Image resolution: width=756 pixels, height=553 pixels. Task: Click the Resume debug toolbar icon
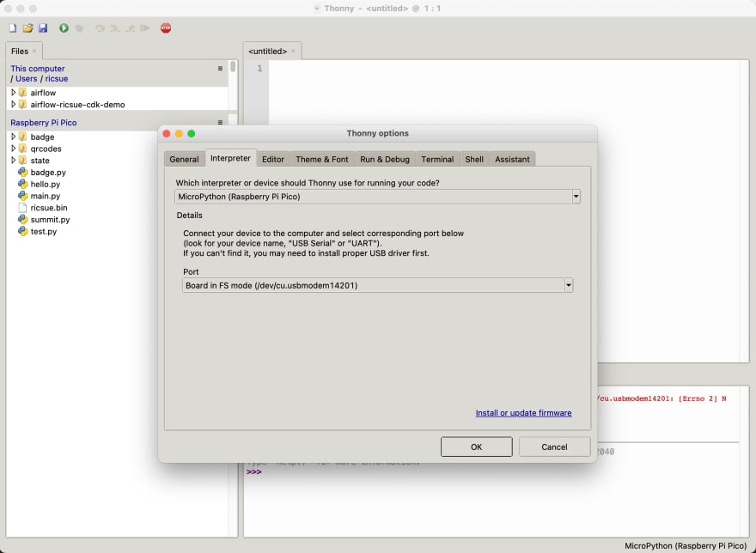click(x=144, y=28)
